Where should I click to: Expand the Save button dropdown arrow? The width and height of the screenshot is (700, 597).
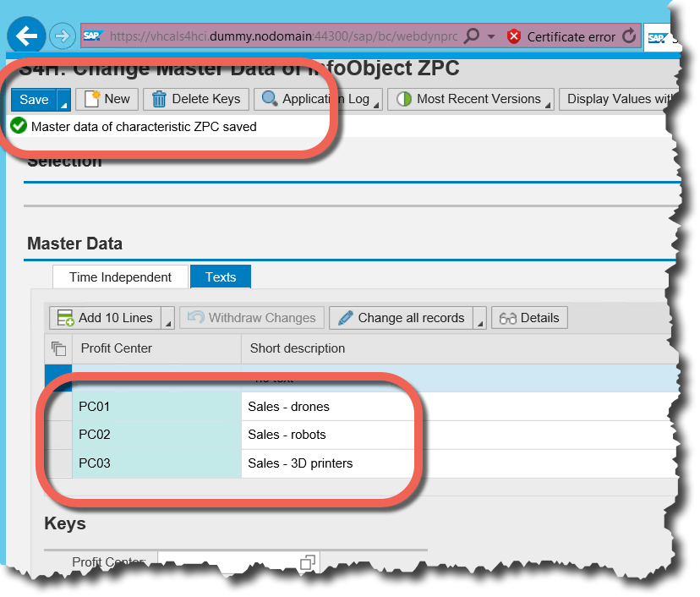63,100
